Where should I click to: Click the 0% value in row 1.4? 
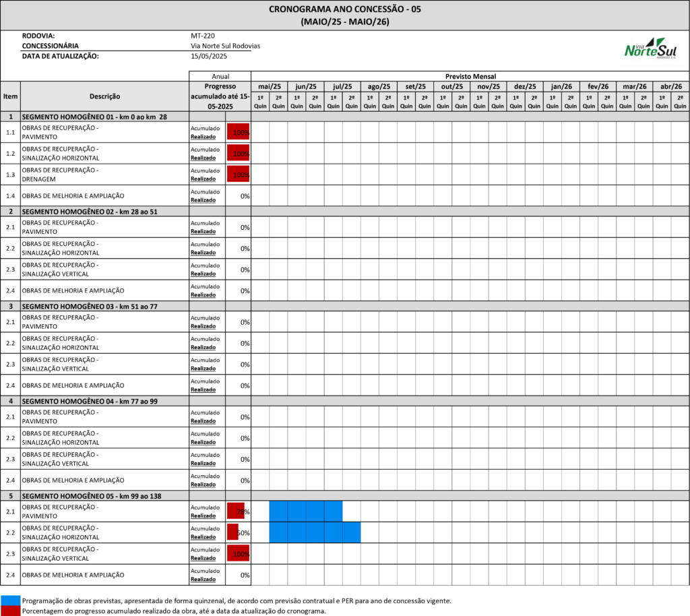pos(245,196)
